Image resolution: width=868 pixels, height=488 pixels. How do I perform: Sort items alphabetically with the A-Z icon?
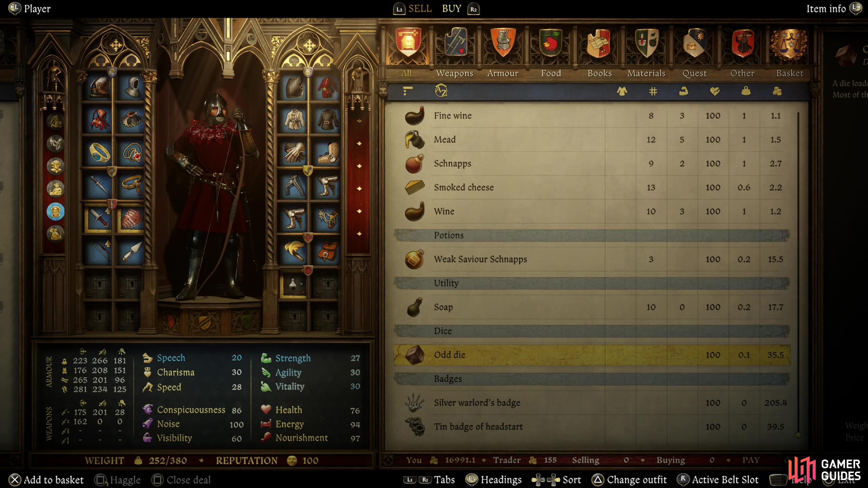pyautogui.click(x=441, y=90)
